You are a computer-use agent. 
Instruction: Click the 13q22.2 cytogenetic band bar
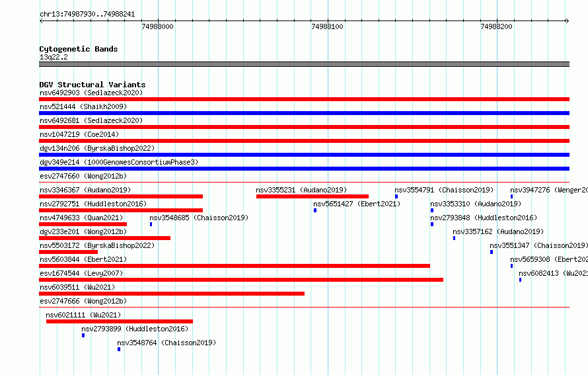(304, 64)
